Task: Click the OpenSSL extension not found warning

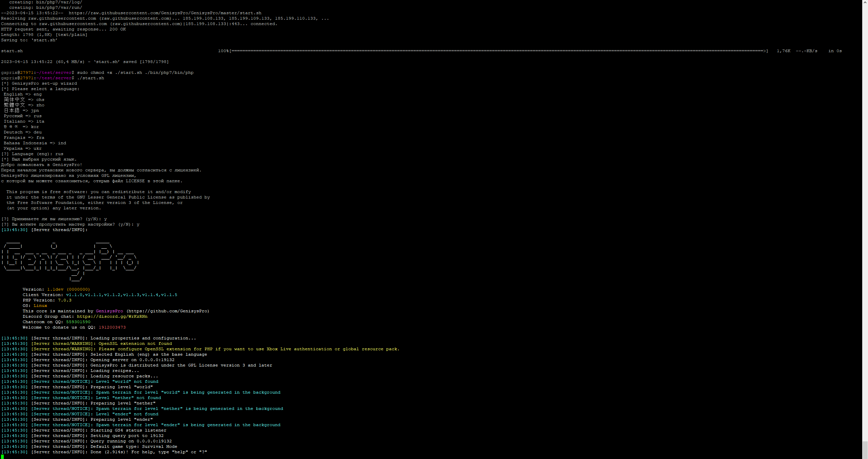Action: point(135,343)
